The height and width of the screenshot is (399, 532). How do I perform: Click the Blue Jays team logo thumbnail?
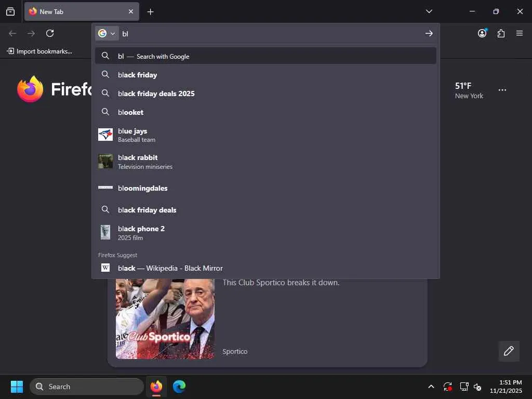pyautogui.click(x=105, y=135)
